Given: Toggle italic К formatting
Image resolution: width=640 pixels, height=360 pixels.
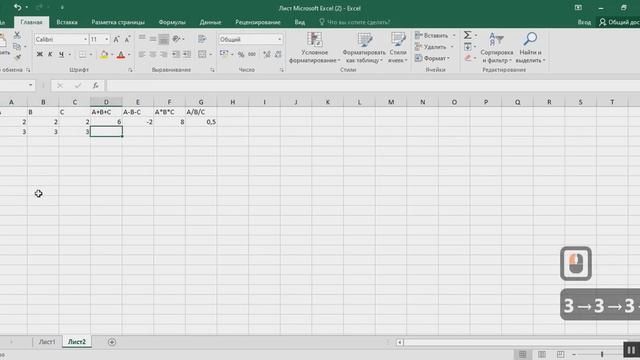Looking at the screenshot, I should click(50, 54).
